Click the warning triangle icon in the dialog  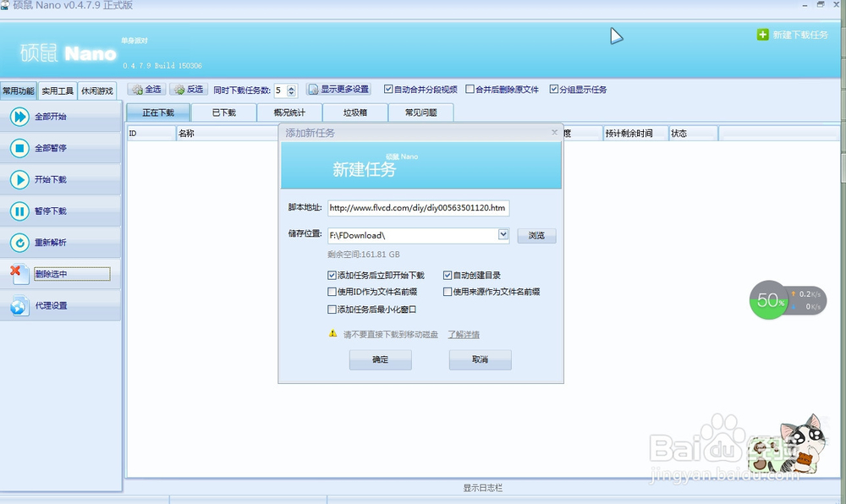[x=332, y=334]
